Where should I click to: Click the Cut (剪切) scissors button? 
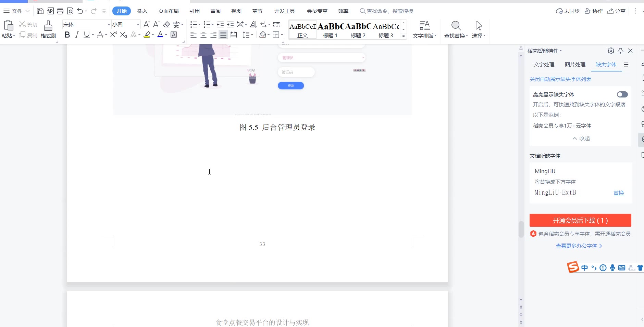28,25
